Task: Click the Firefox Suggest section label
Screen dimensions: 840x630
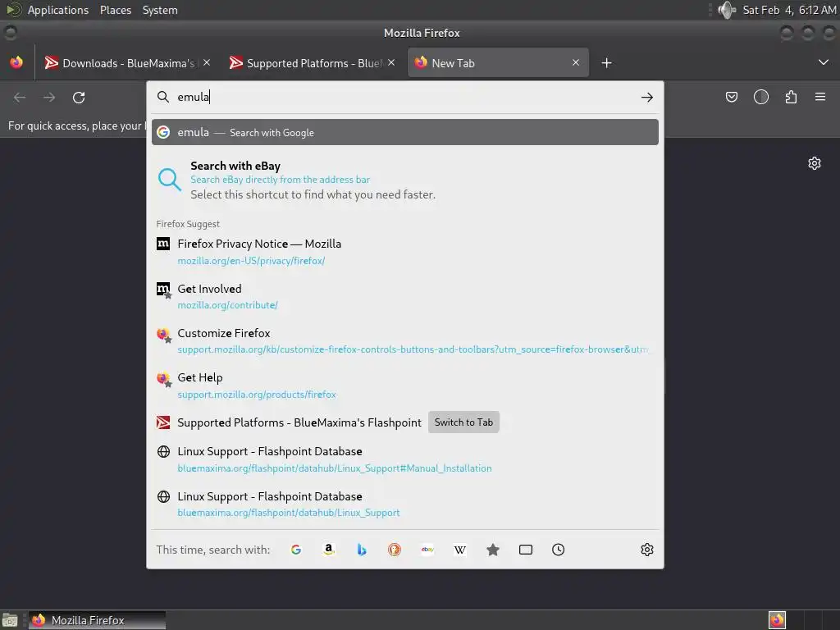Action: coord(188,224)
